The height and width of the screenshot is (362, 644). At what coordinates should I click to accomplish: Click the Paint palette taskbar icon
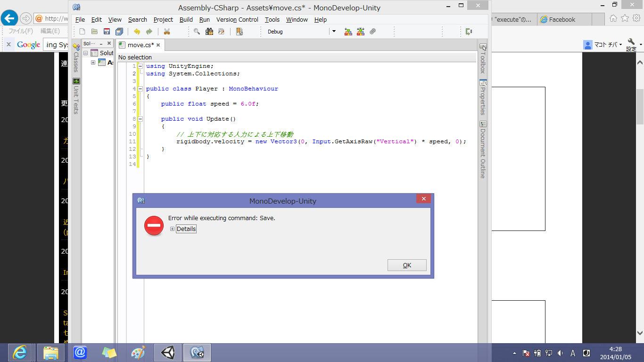(x=138, y=353)
